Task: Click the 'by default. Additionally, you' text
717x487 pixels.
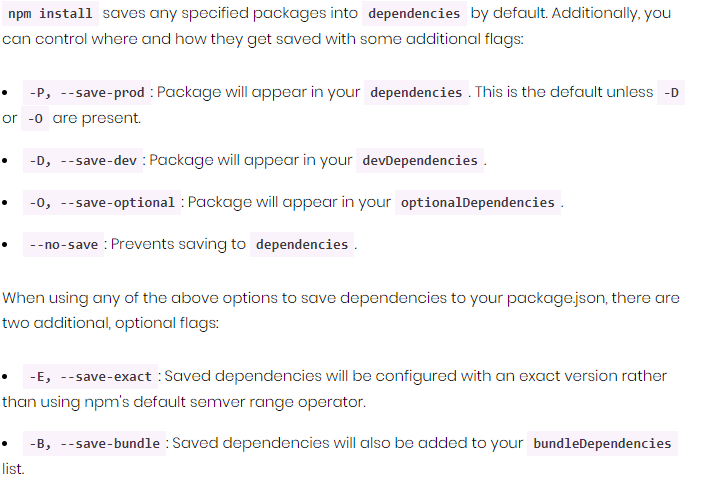Action: (x=571, y=13)
